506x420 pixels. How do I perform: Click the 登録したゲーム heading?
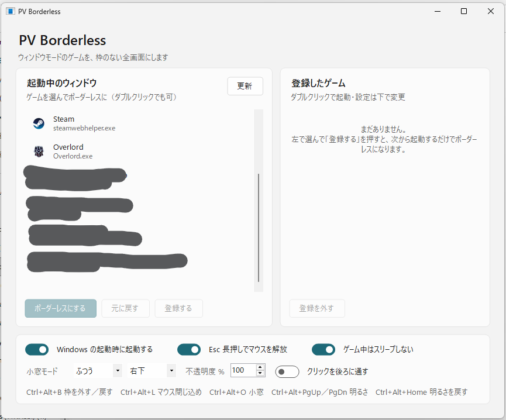pyautogui.click(x=318, y=83)
